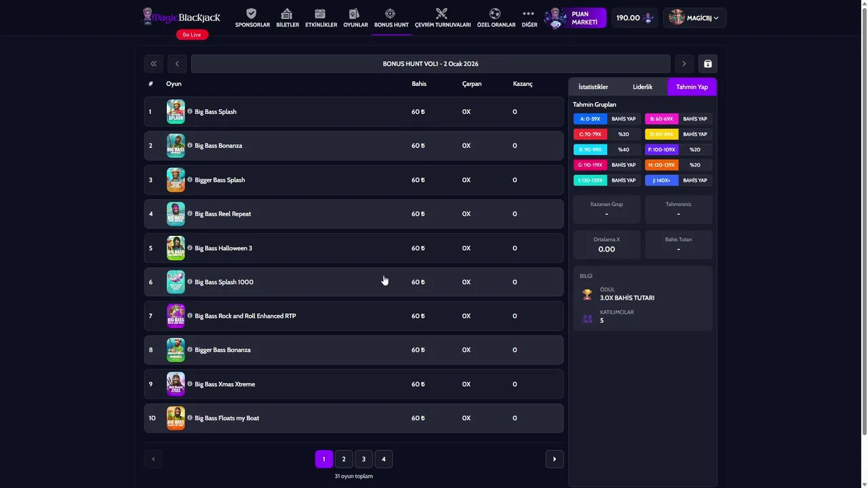Click info icon beside Big Bass Rock and Roll
Image resolution: width=868 pixels, height=488 pixels.
click(x=190, y=315)
